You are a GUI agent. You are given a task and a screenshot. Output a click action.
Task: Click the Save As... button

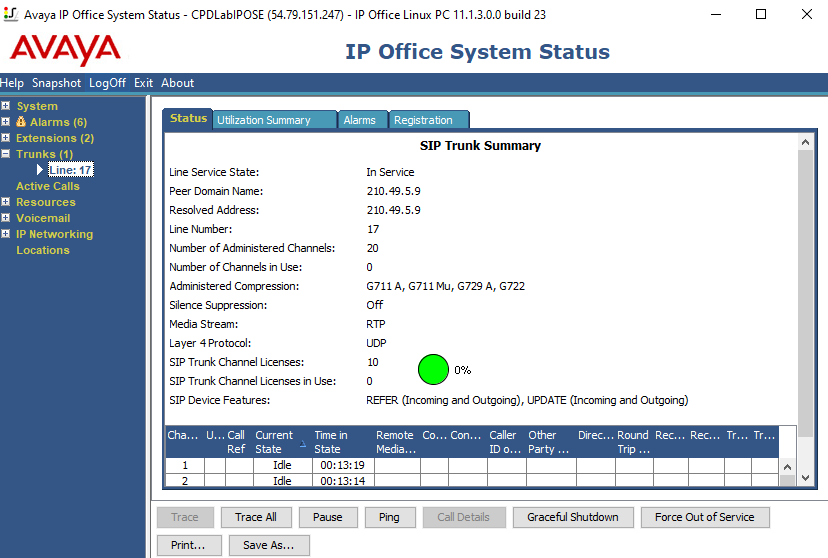[x=269, y=545]
